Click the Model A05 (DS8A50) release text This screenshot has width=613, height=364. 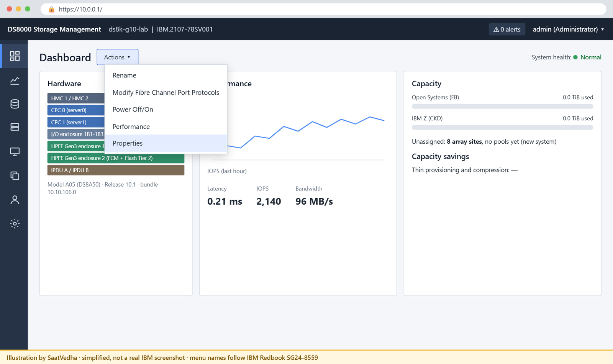pyautogui.click(x=103, y=188)
